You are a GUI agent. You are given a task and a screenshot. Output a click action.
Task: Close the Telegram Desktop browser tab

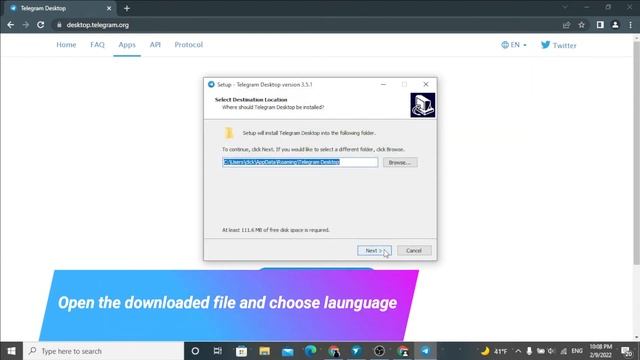pos(109,8)
